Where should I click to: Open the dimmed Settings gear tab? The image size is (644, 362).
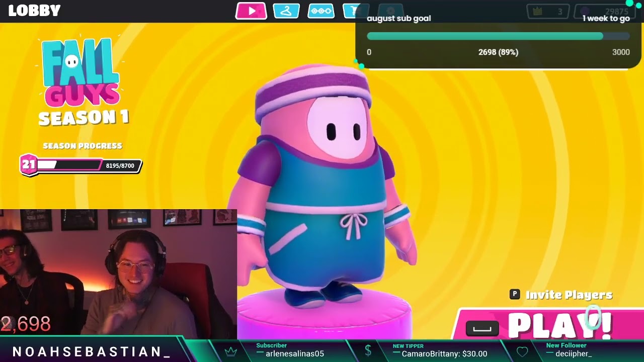click(390, 10)
